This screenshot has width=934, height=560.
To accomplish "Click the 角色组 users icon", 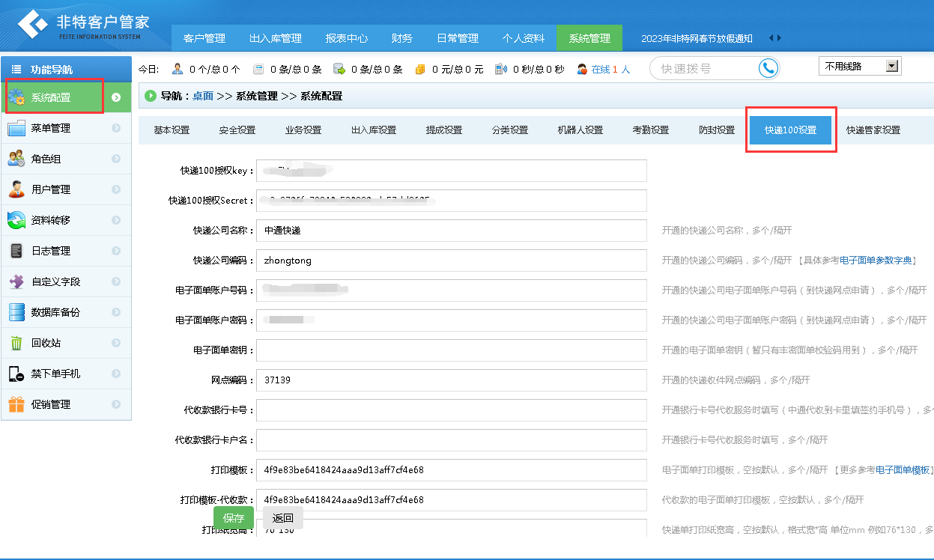I will pos(16,159).
